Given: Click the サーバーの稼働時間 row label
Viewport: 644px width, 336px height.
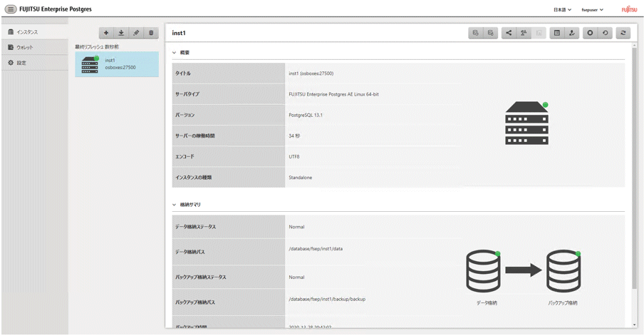Looking at the screenshot, I should (x=195, y=136).
